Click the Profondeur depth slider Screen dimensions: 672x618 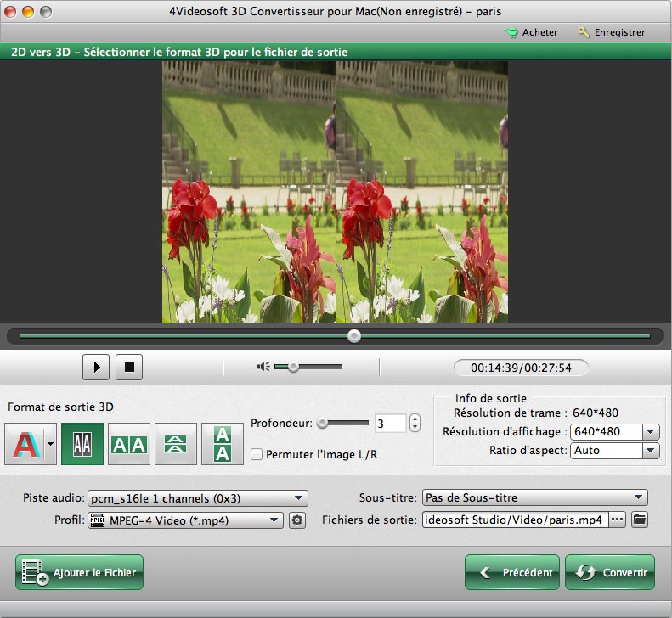(343, 423)
